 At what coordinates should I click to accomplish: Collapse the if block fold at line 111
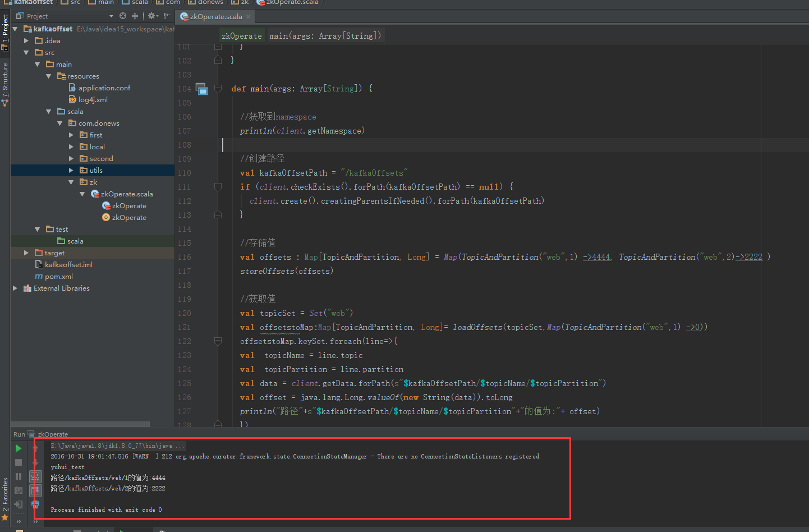[218, 187]
